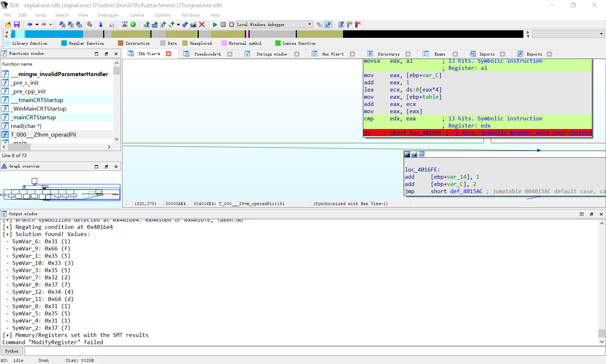Click the red 'jz short loc_4016FE' line
606x364 pixels.
477,133
